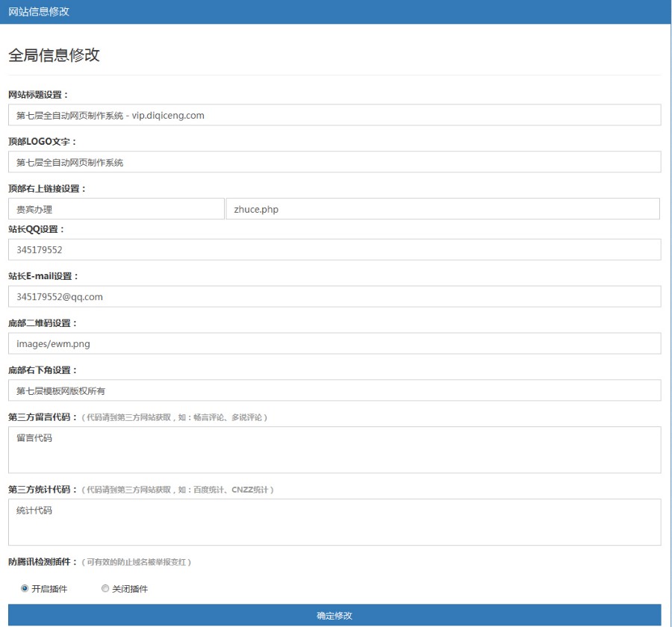Select the 关闭插件 radio option
Viewport: 672px width, 627px height.
click(105, 588)
